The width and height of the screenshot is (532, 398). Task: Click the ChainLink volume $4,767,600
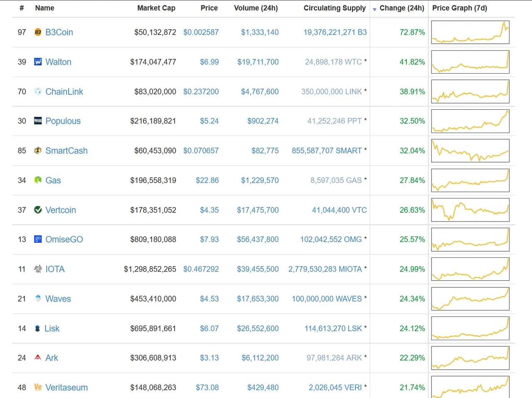[260, 91]
